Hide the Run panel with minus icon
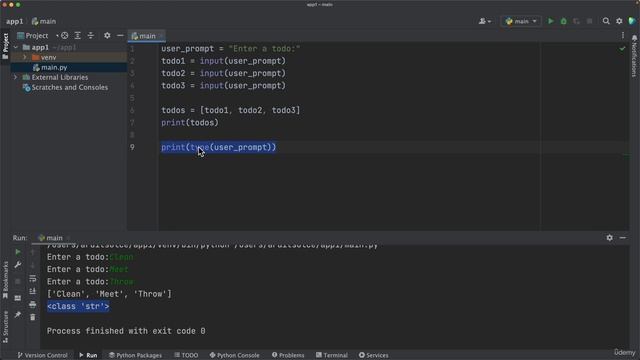 point(622,238)
